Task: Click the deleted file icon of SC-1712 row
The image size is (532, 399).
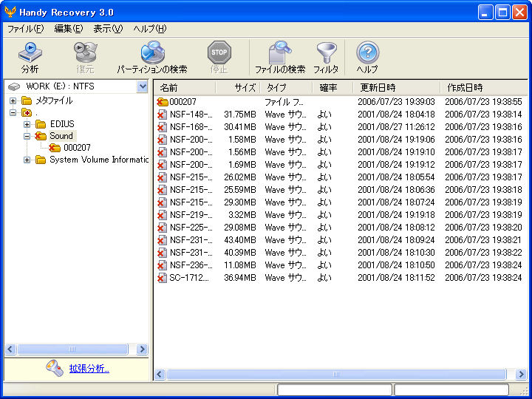Action: tap(162, 278)
